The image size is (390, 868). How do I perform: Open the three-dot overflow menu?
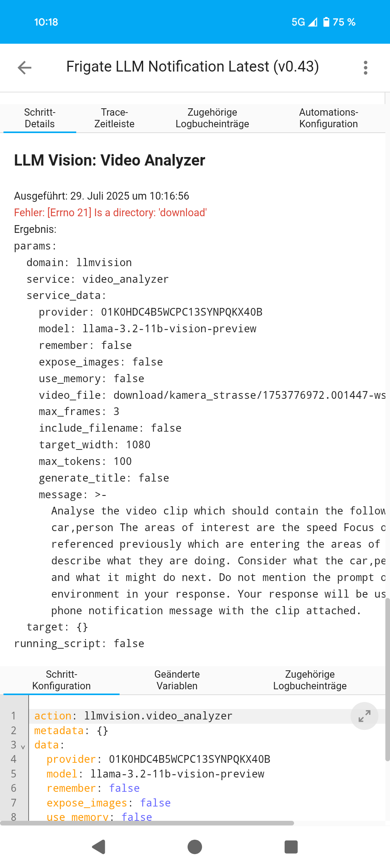tap(365, 68)
